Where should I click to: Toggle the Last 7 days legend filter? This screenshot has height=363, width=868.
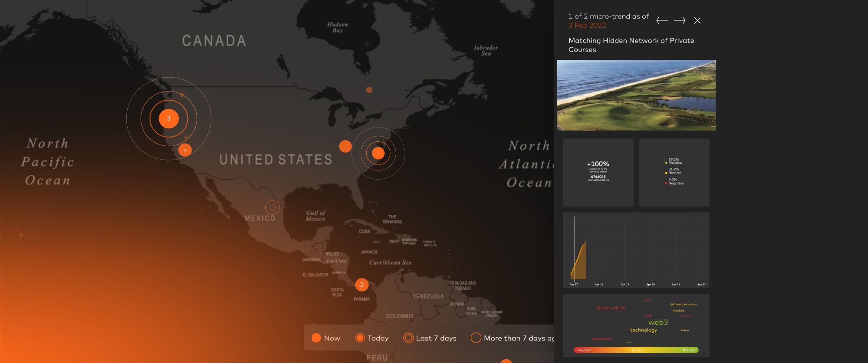pyautogui.click(x=430, y=338)
